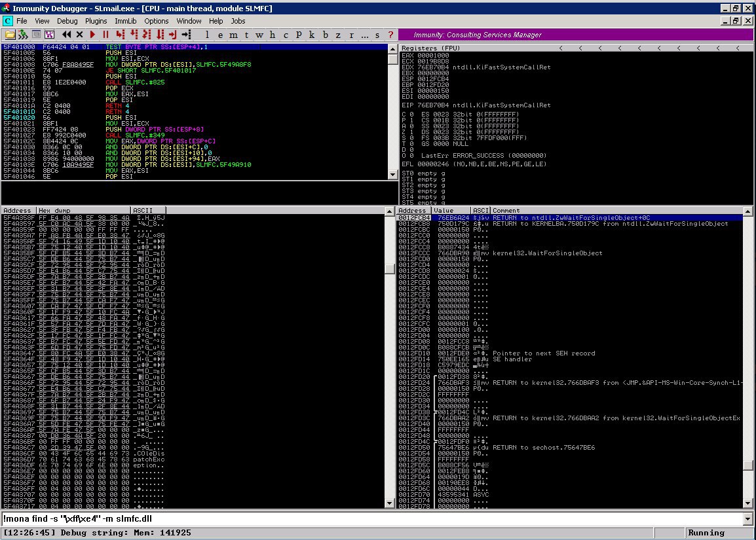Open the command history dropdown arrow
The width and height of the screenshot is (756, 540).
click(747, 519)
